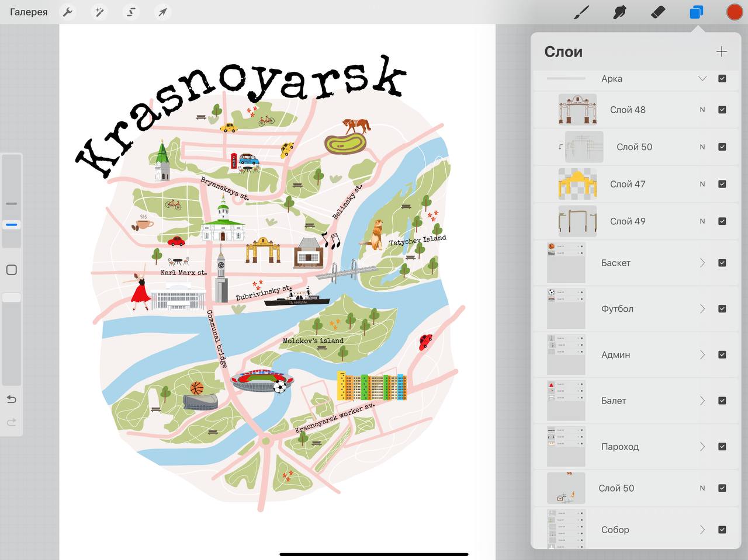This screenshot has width=748, height=560.
Task: Select the Балет group thumbnail
Action: 566,401
